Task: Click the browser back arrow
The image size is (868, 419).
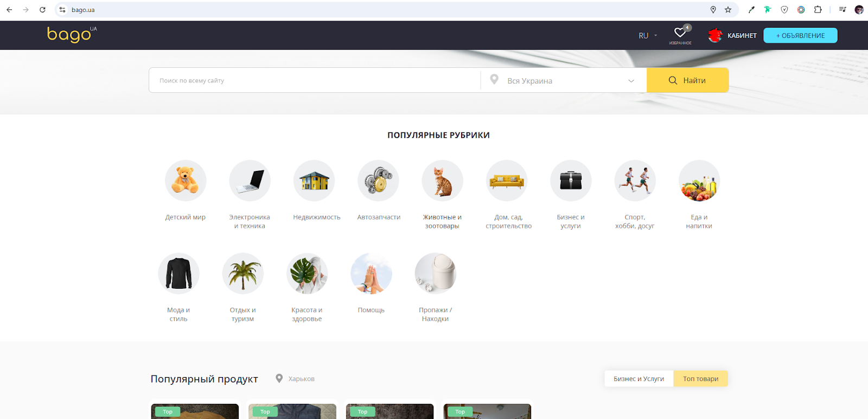Action: click(9, 10)
